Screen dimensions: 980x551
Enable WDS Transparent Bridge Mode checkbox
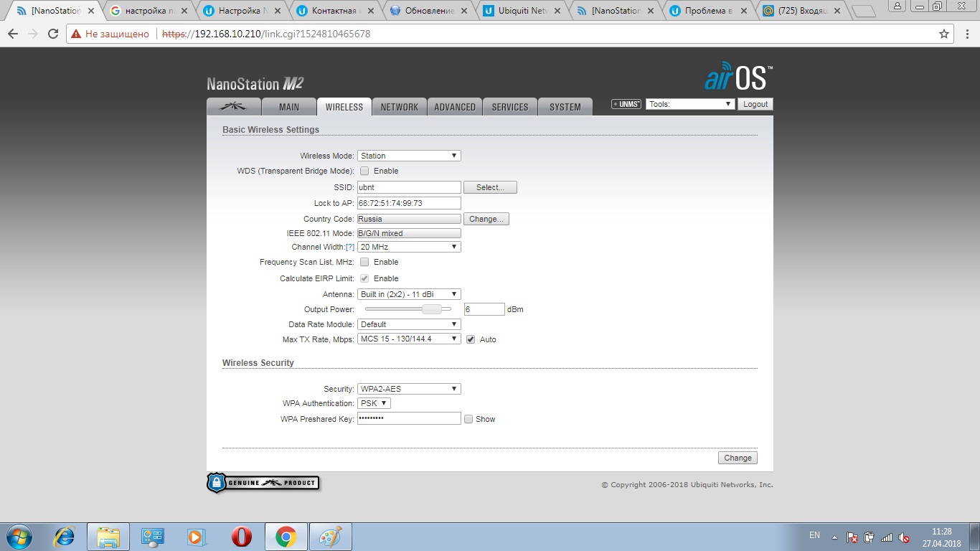[364, 171]
